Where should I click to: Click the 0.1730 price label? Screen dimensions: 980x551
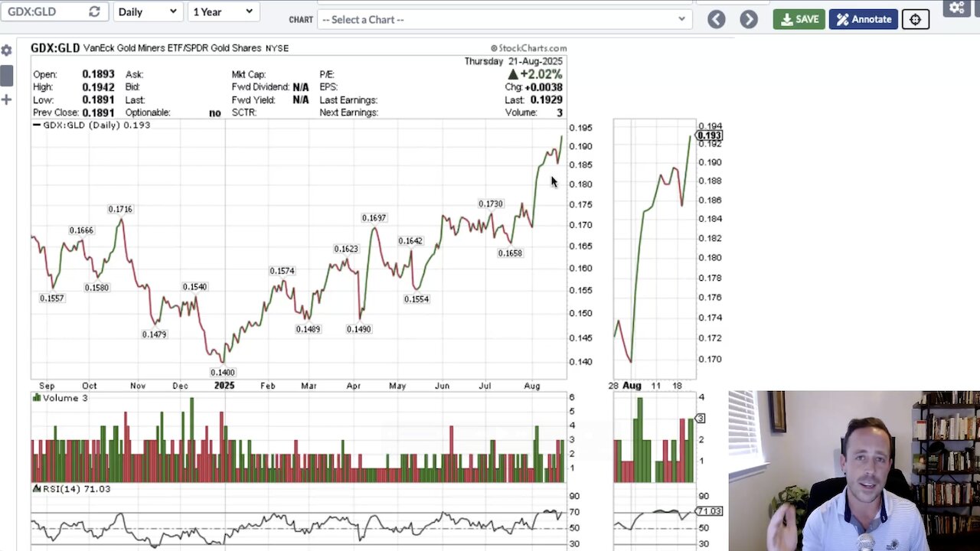[491, 204]
